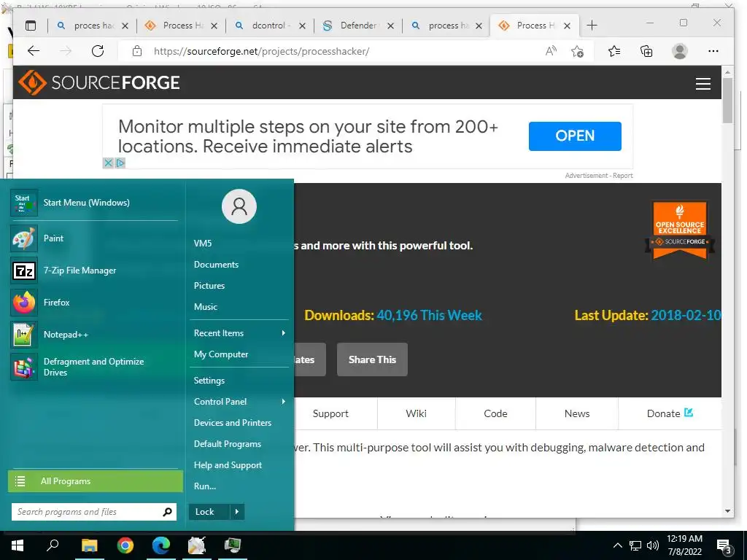Click the user avatar in the start menu
The image size is (747, 560).
(239, 206)
